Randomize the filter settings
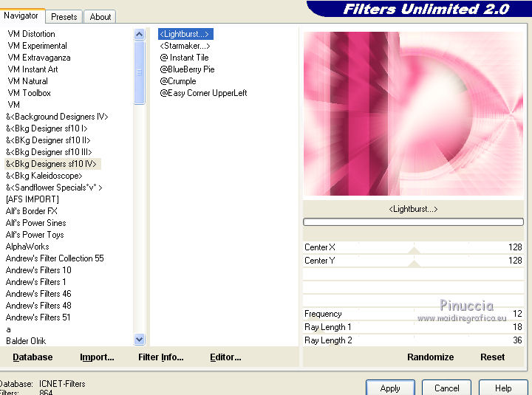The width and height of the screenshot is (532, 395). click(x=431, y=357)
